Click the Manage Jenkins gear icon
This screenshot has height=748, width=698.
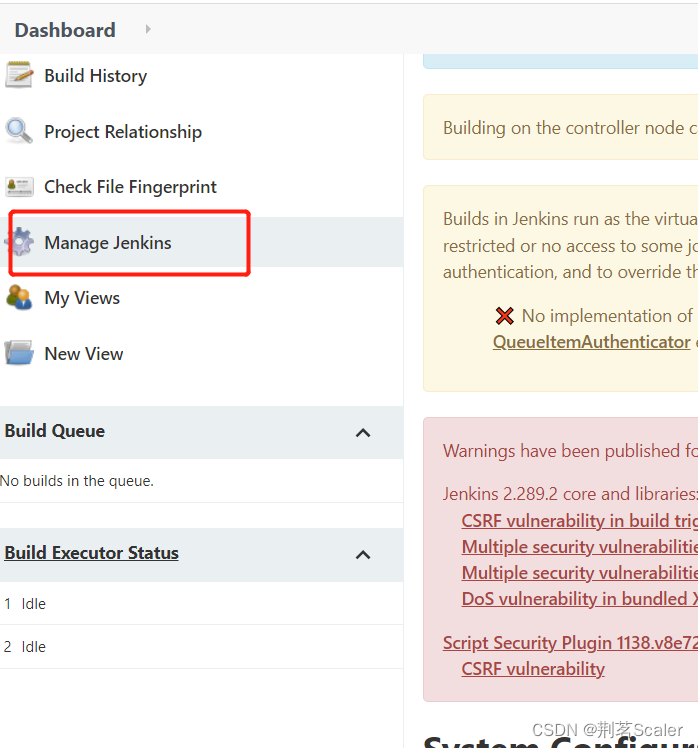[x=19, y=242]
